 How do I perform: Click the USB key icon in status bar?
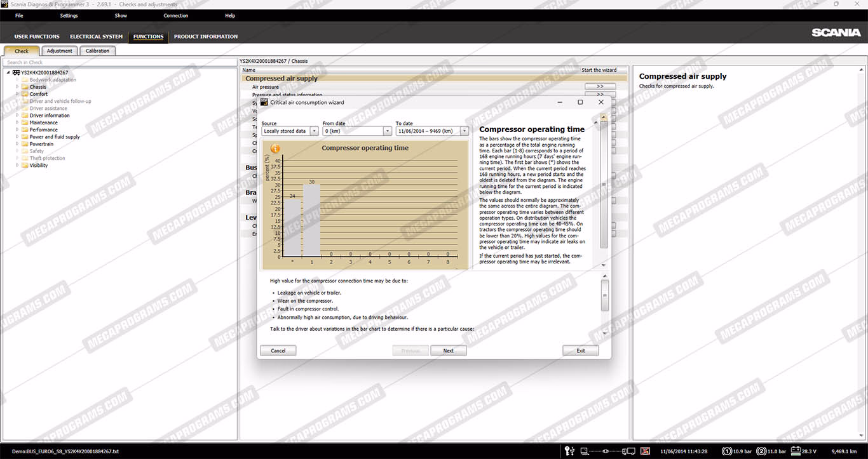point(569,451)
